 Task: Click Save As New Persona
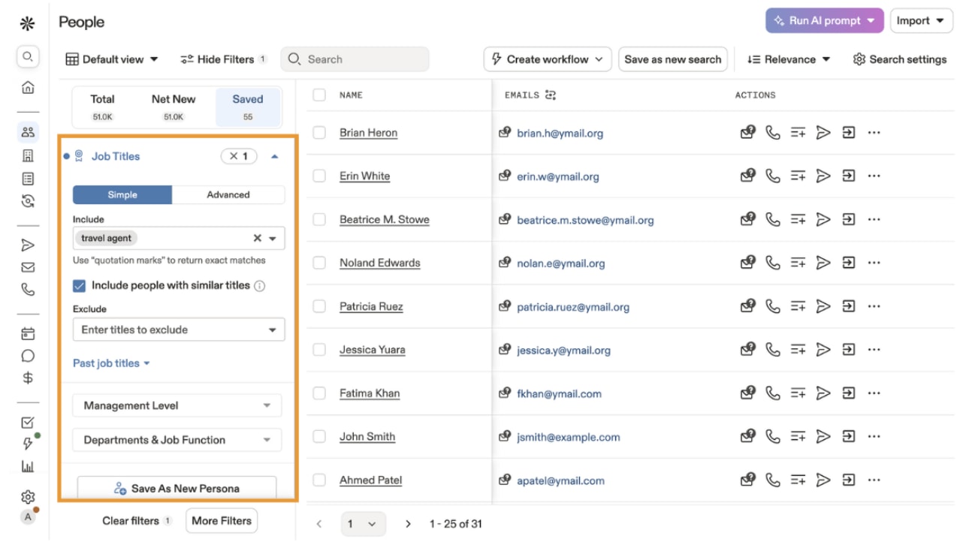(x=177, y=488)
